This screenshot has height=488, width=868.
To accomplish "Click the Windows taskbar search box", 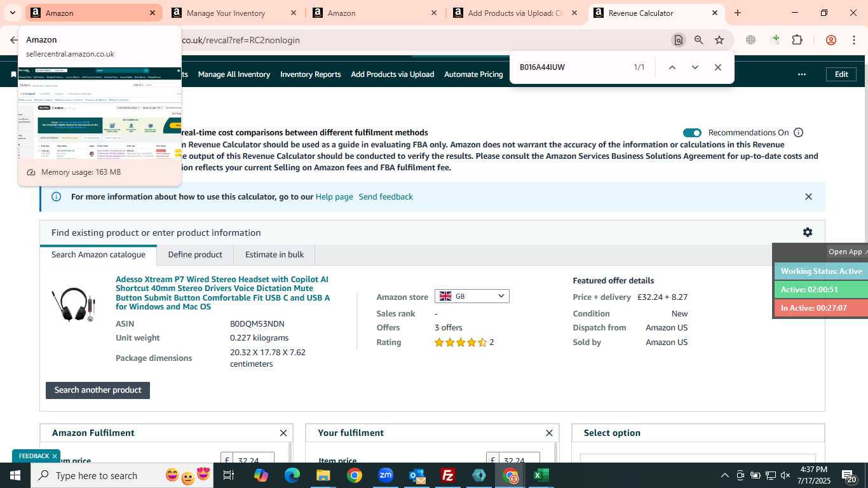I will coord(121,475).
